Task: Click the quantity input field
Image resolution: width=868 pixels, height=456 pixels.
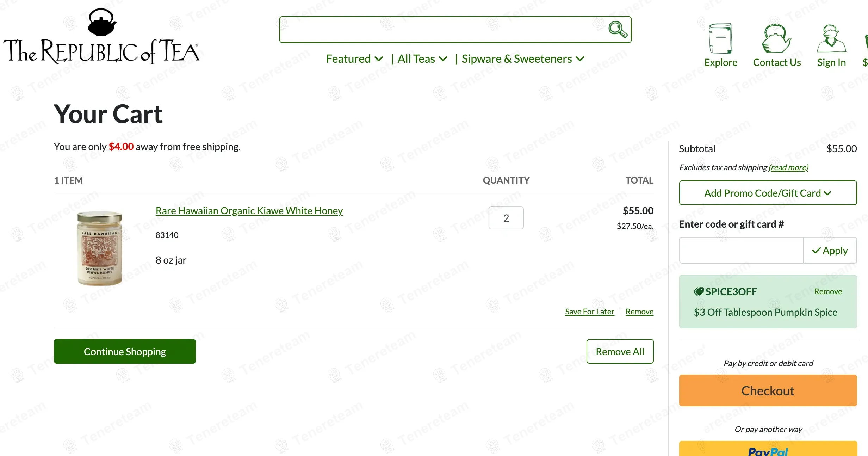Action: (506, 218)
